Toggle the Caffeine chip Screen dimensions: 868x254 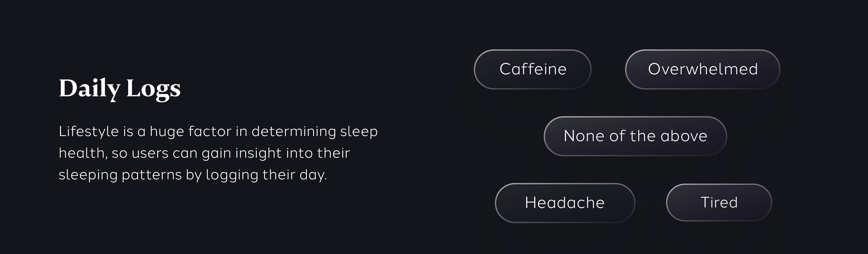(532, 69)
